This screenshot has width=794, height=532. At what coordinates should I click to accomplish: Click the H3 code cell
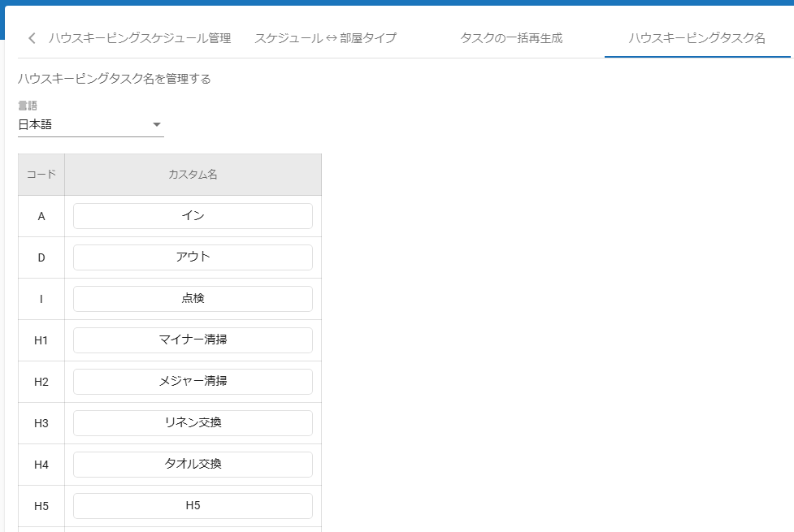[41, 423]
